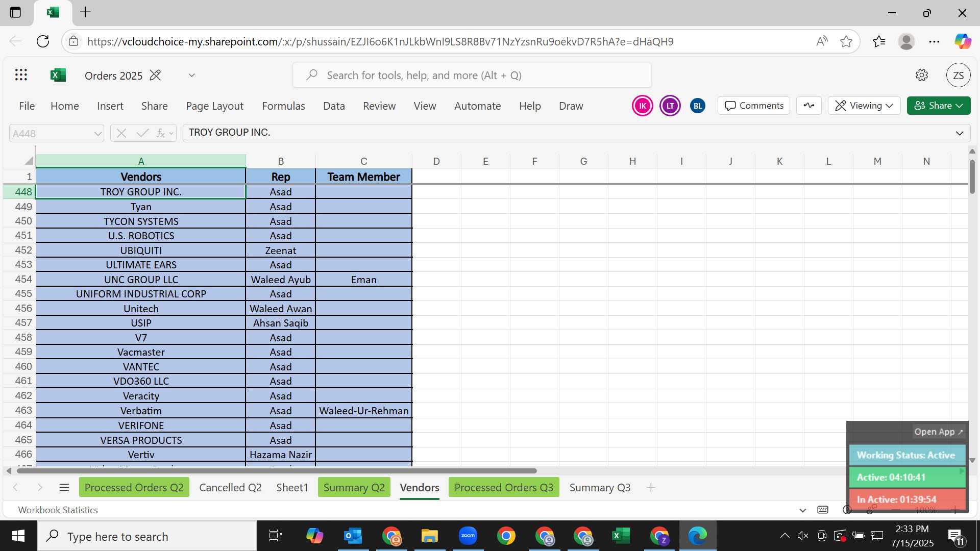Open the File menu
This screenshot has height=551, width=980.
[x=27, y=106]
